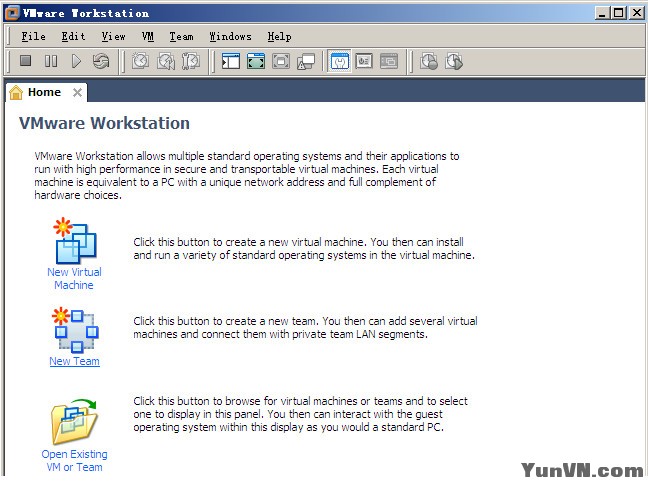Click the greyed-out nested-windows view icon

(389, 61)
